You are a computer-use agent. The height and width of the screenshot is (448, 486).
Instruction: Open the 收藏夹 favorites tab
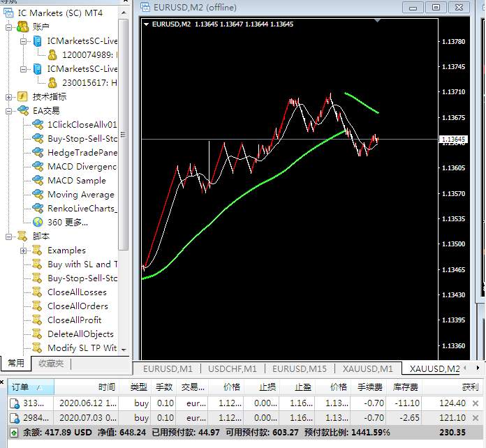[51, 363]
